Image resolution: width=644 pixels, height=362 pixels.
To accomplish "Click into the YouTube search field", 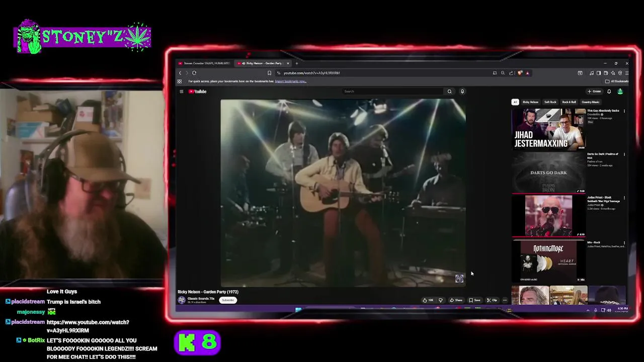I will point(392,92).
